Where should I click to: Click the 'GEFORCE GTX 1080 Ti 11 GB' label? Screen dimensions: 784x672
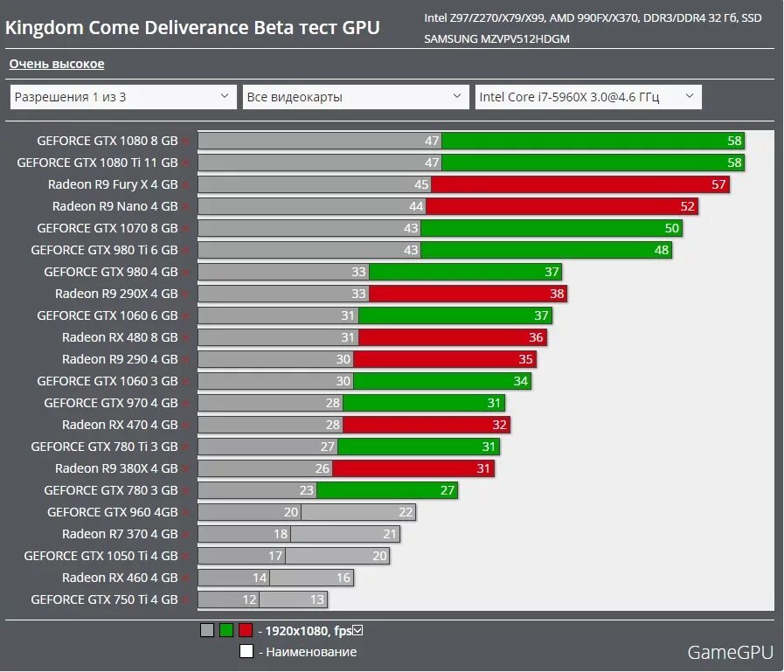click(x=98, y=163)
